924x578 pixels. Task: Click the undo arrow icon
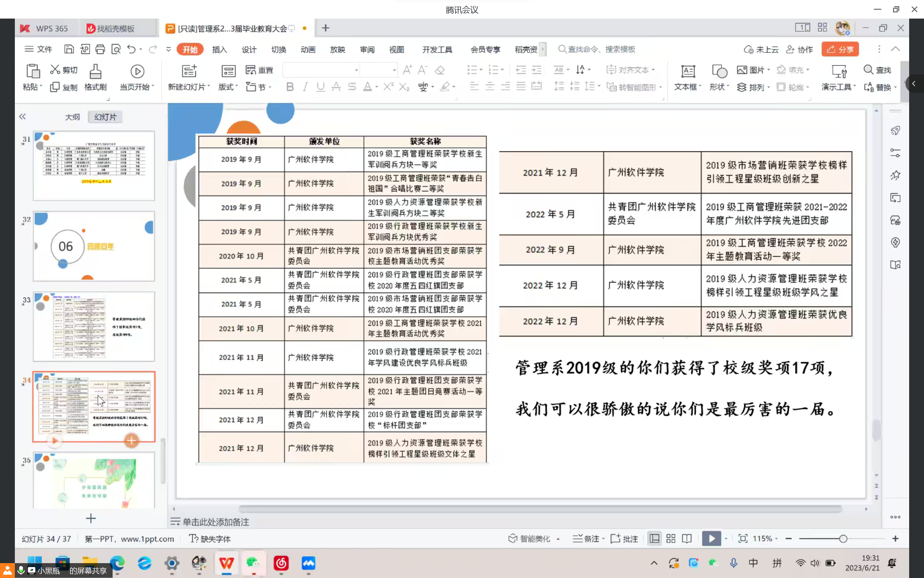pos(131,50)
